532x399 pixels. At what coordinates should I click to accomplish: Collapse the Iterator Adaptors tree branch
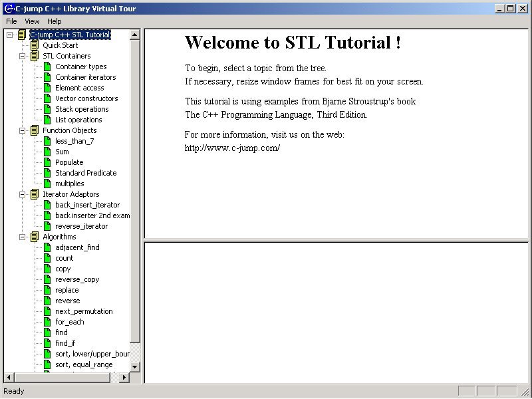point(23,194)
